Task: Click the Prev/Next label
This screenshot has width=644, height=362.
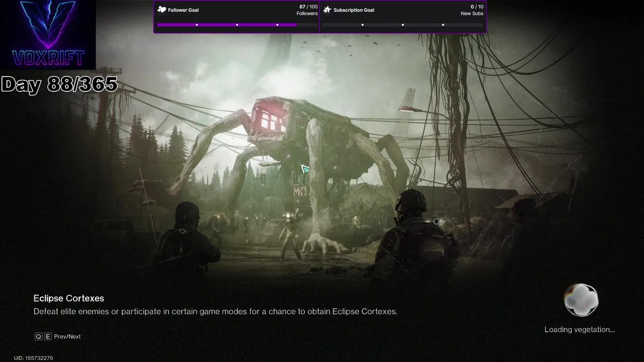Action: (67, 336)
